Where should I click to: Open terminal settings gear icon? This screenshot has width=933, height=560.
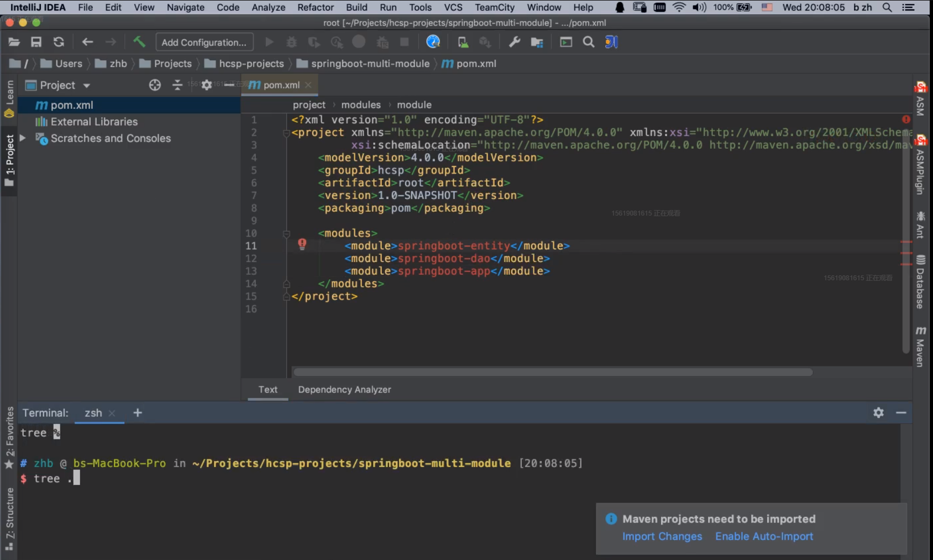click(x=878, y=413)
